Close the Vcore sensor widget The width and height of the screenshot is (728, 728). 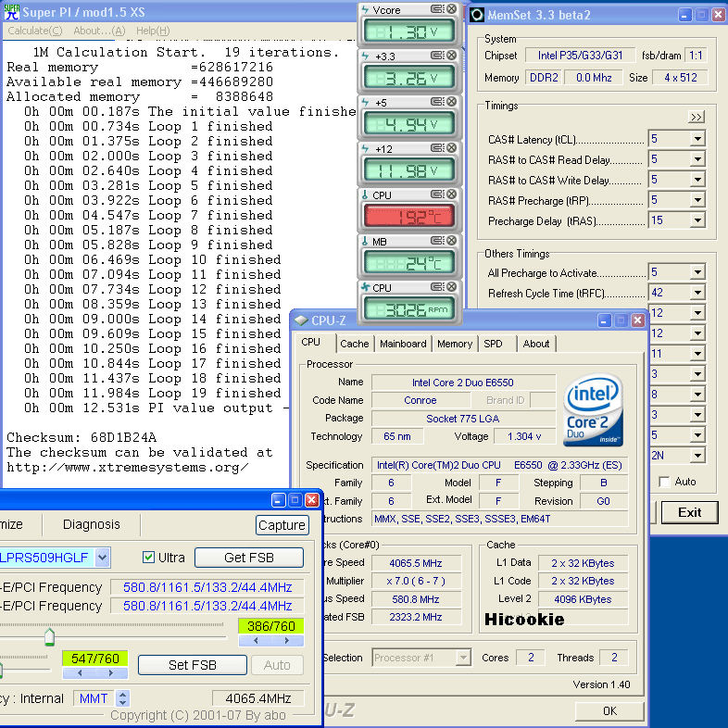451,10
